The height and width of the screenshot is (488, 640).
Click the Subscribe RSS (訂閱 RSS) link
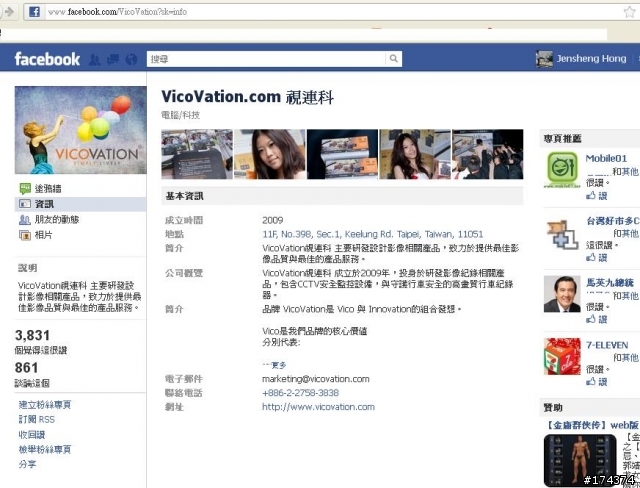(x=36, y=419)
